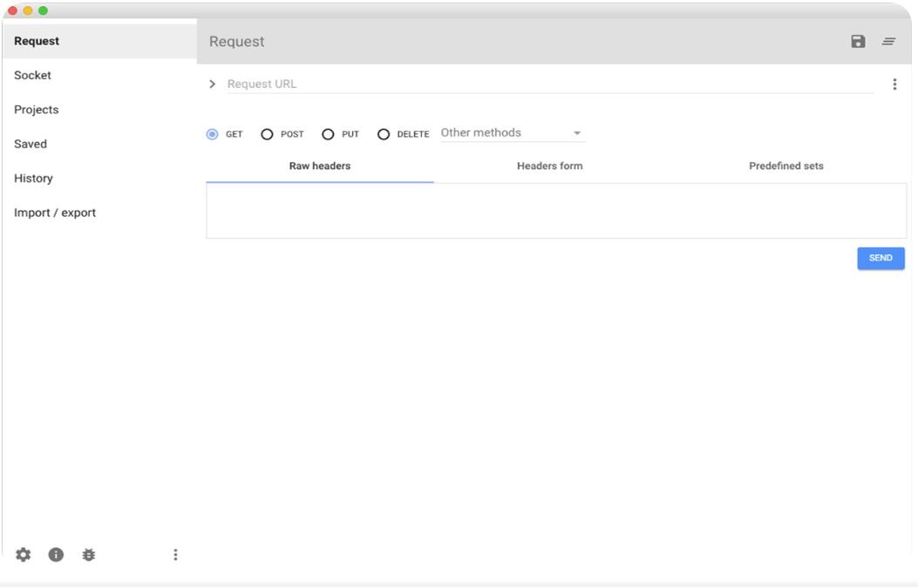The height and width of the screenshot is (588, 918).
Task: Open the Predefined sets tab
Action: point(785,166)
